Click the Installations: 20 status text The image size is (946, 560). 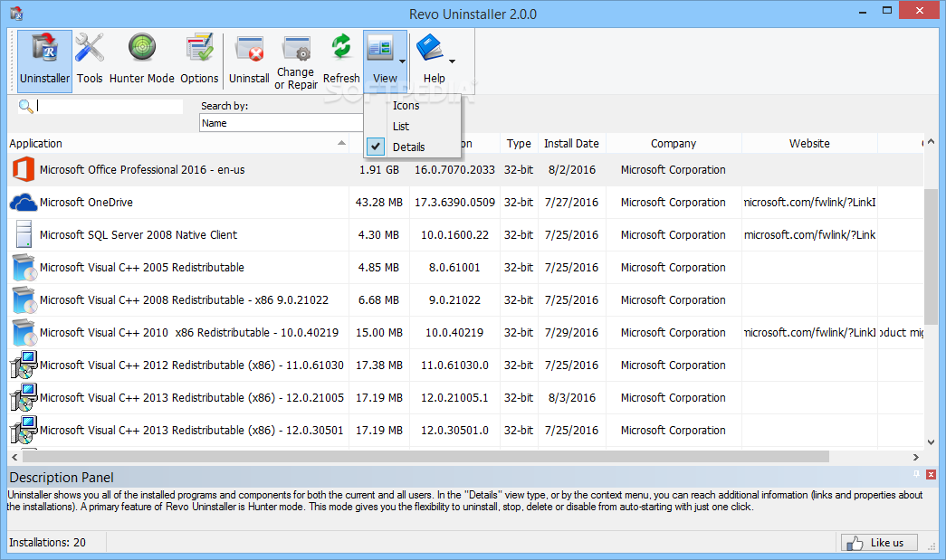point(47,543)
